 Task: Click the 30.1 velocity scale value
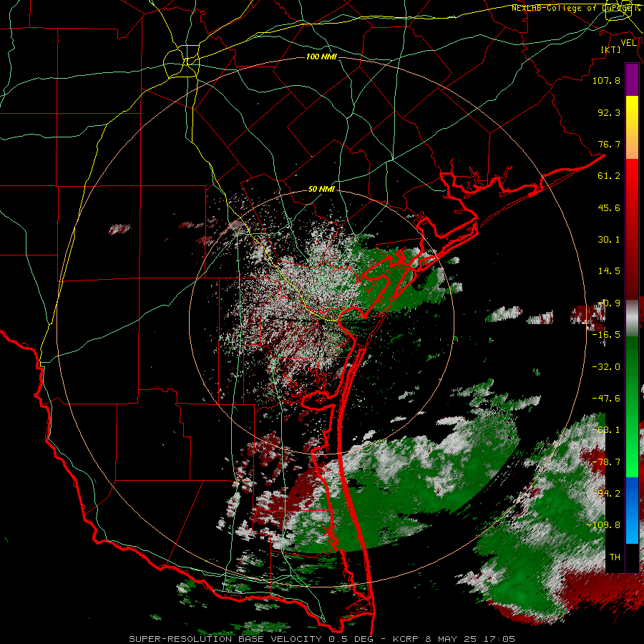point(609,240)
